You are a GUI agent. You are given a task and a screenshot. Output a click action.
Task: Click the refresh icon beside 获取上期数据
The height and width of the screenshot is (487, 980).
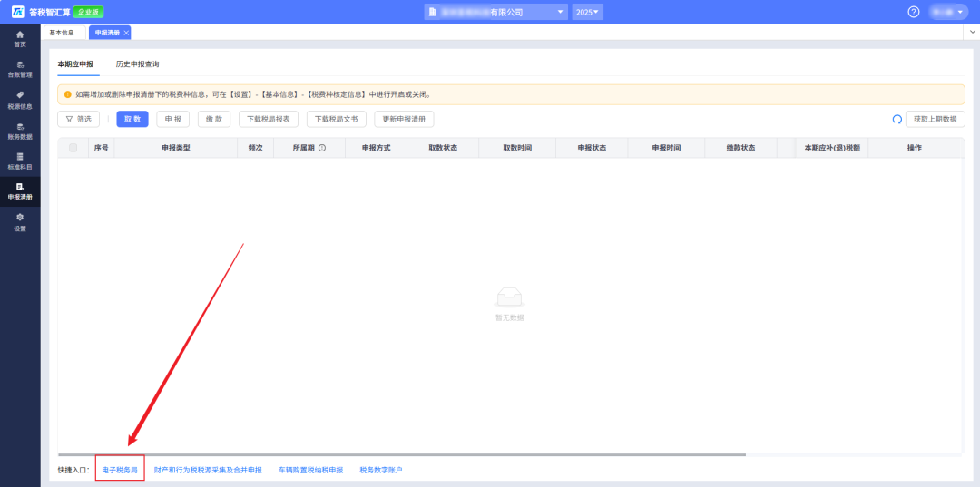[x=897, y=119]
